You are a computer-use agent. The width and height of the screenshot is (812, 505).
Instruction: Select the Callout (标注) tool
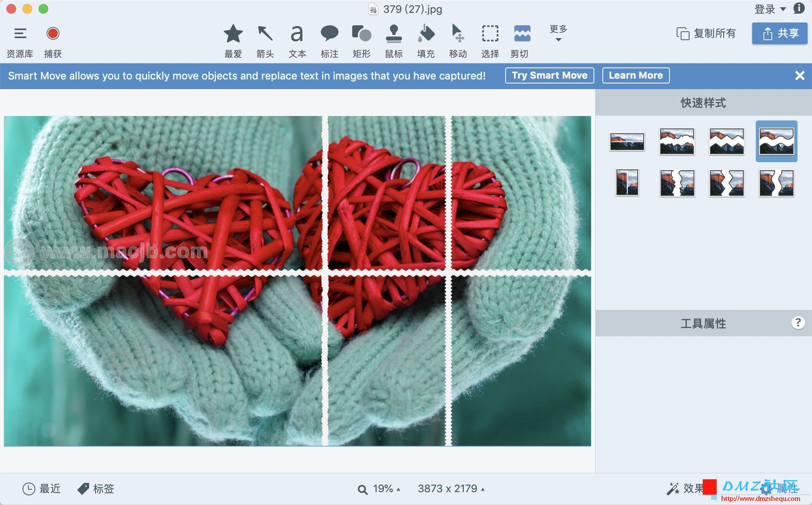click(329, 41)
